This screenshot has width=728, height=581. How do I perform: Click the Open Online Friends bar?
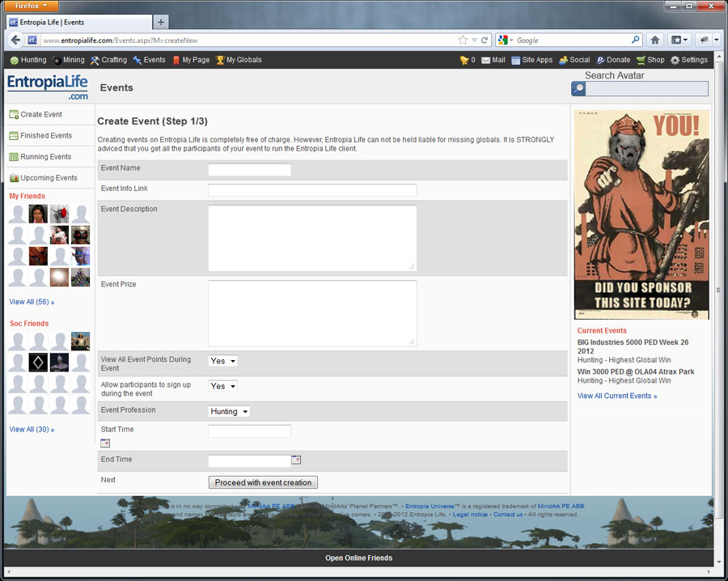click(359, 558)
